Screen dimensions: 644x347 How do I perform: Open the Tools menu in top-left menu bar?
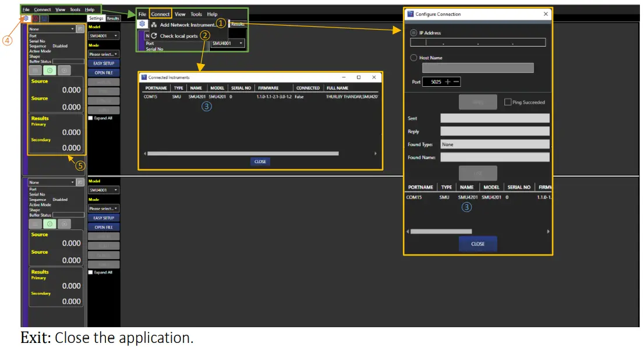pos(75,10)
